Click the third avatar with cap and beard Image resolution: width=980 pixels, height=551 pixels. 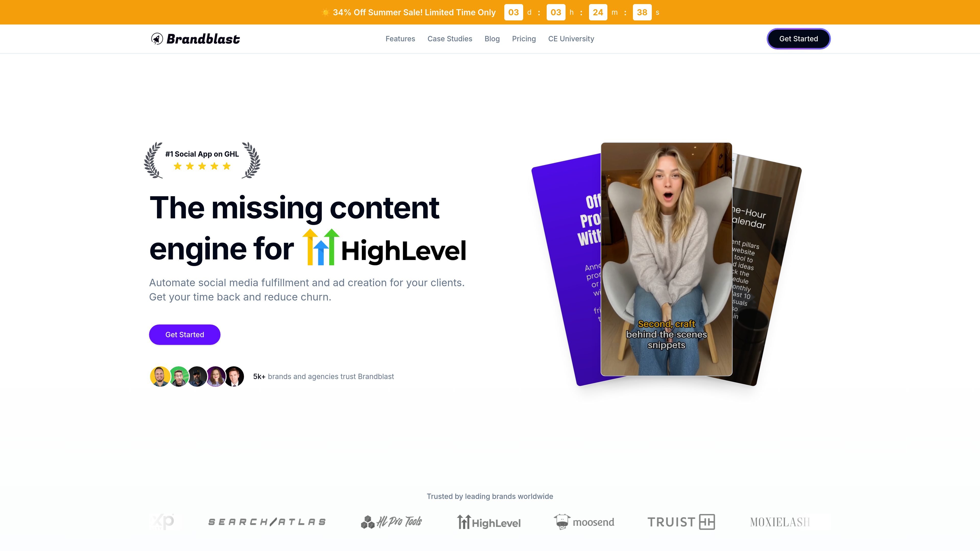click(197, 377)
